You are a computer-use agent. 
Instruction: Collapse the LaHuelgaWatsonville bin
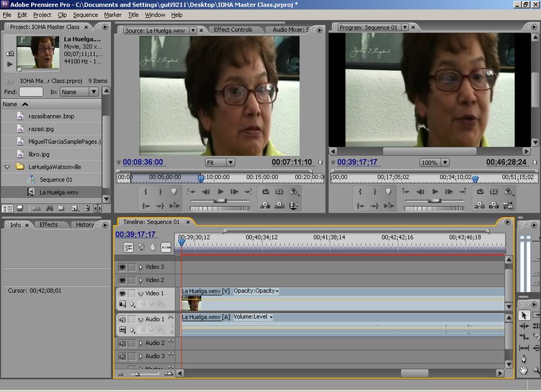(7, 167)
